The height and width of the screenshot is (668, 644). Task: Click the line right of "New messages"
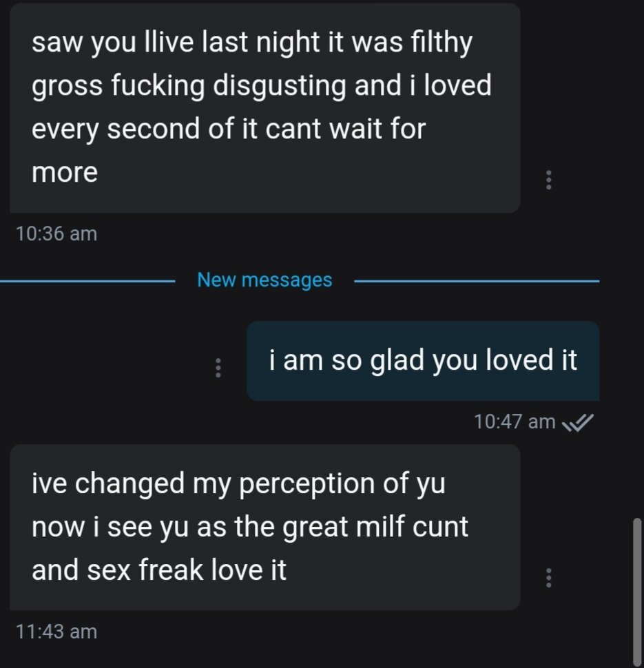click(475, 281)
